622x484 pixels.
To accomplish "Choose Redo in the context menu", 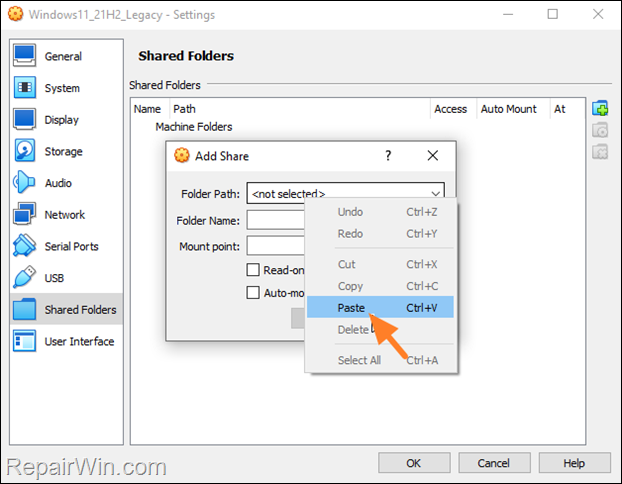I will (x=380, y=234).
